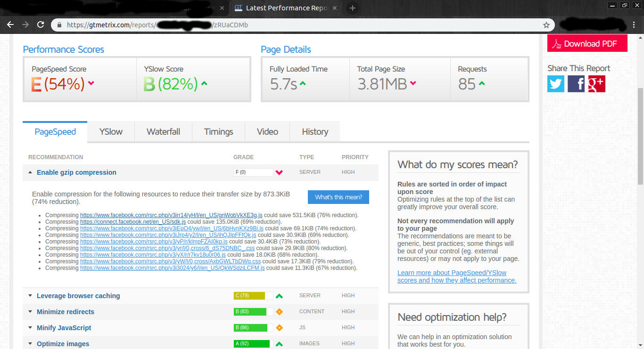Click orange diamond beside Minimize redirects grade
This screenshot has height=349, width=644.
click(x=279, y=312)
